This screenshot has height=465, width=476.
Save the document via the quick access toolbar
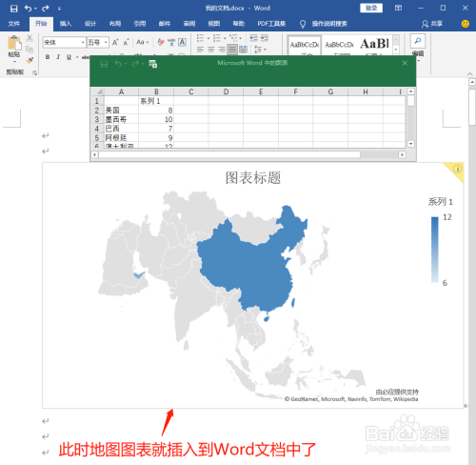(13, 9)
